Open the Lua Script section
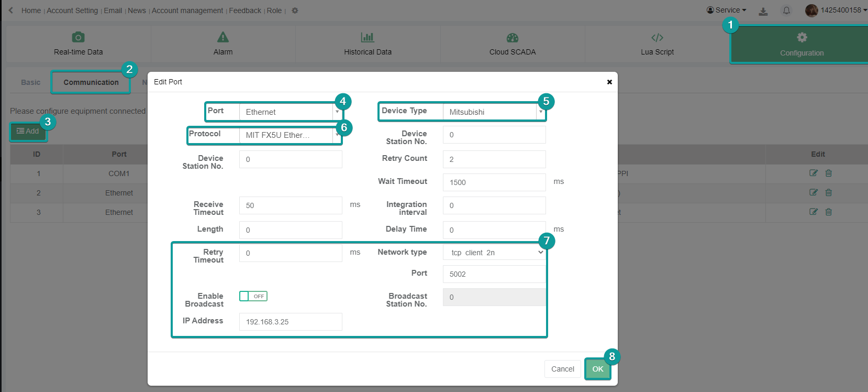This screenshot has width=868, height=392. [657, 44]
